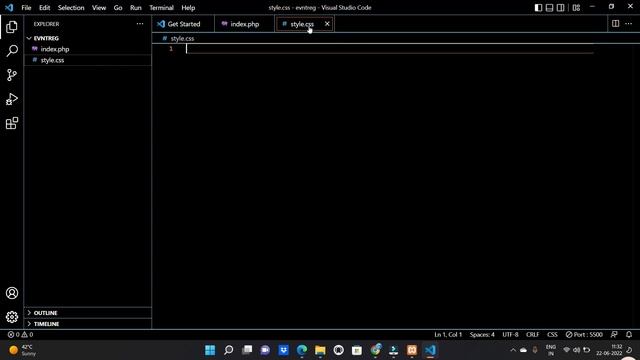The width and height of the screenshot is (640, 360).
Task: Open the Help menu
Action: click(x=188, y=7)
